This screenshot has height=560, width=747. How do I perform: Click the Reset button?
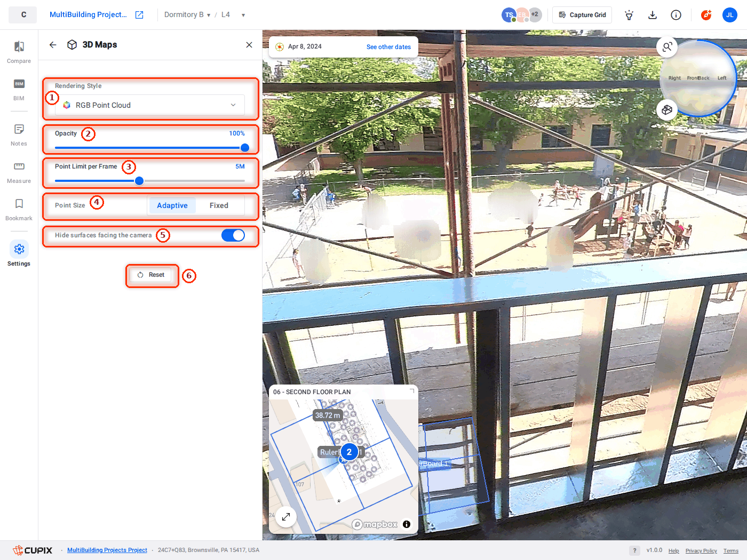(x=151, y=275)
